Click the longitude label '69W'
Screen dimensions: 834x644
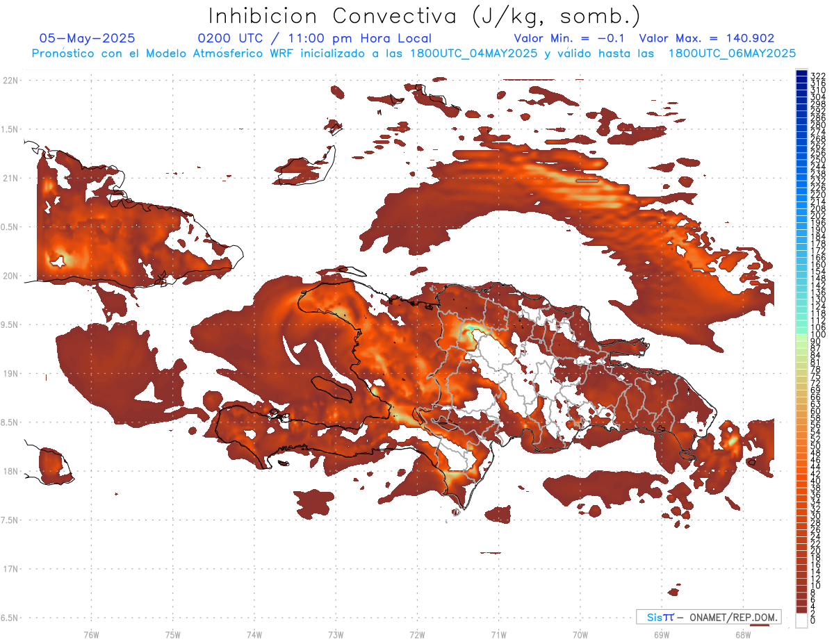pos(662,634)
